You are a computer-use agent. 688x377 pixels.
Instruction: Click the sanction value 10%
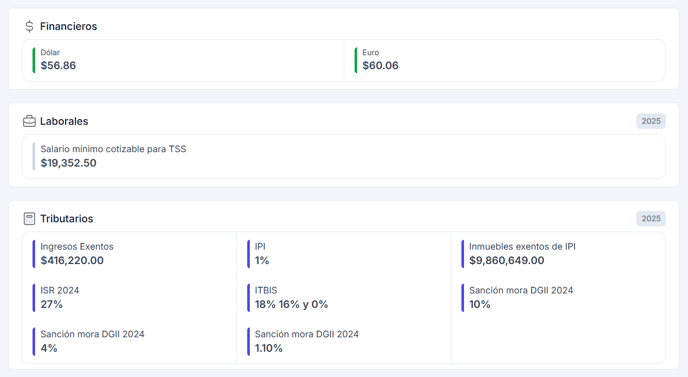tap(480, 304)
